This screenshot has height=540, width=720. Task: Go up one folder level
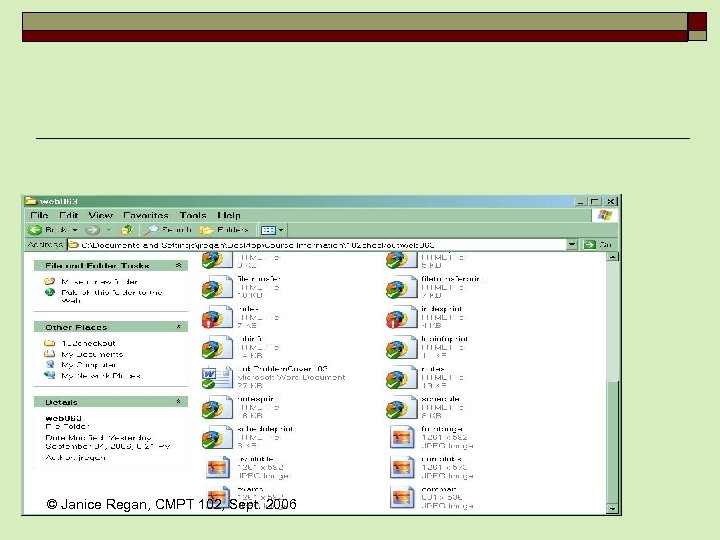point(127,230)
